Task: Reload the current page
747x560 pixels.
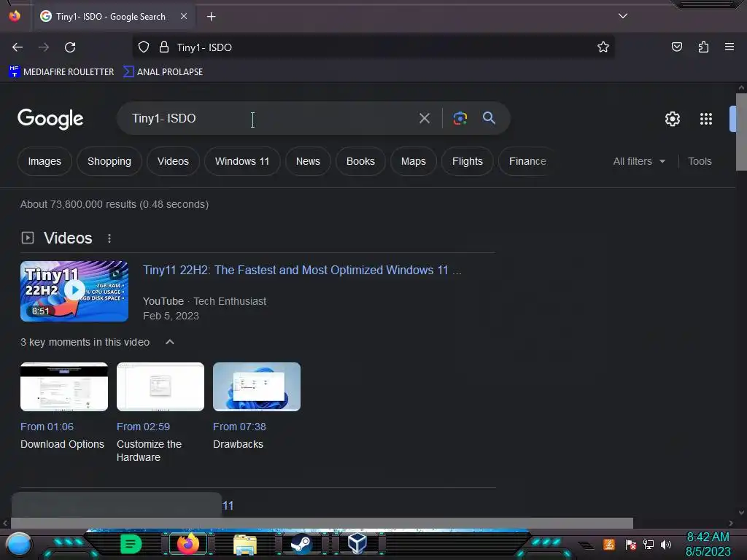Action: 70,47
